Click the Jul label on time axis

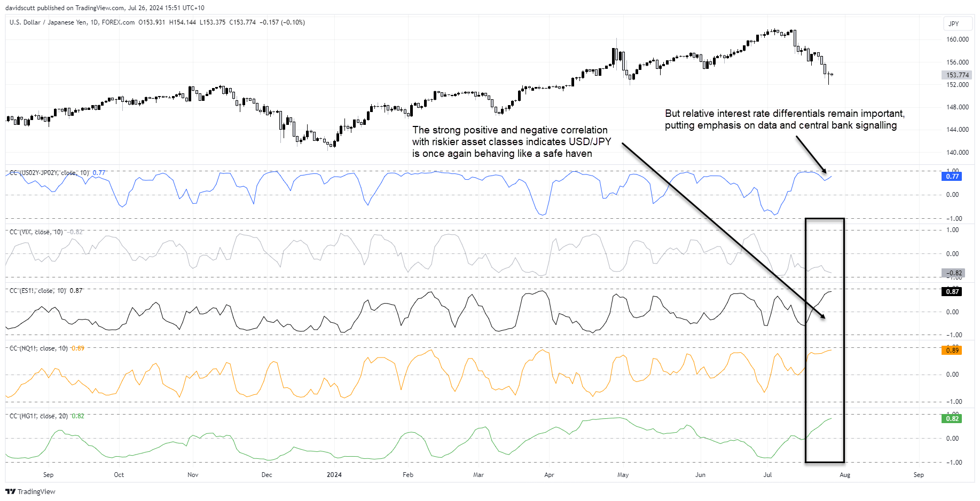point(767,475)
